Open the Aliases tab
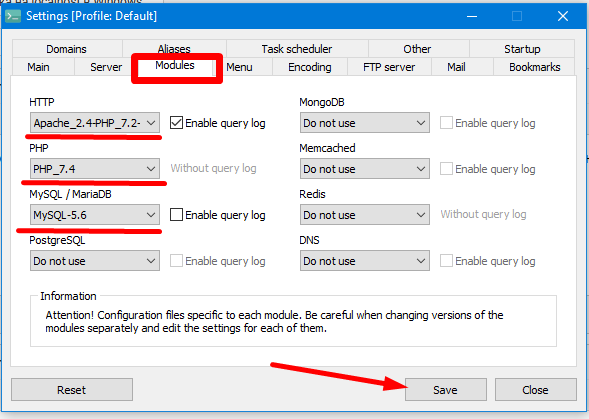 (174, 49)
